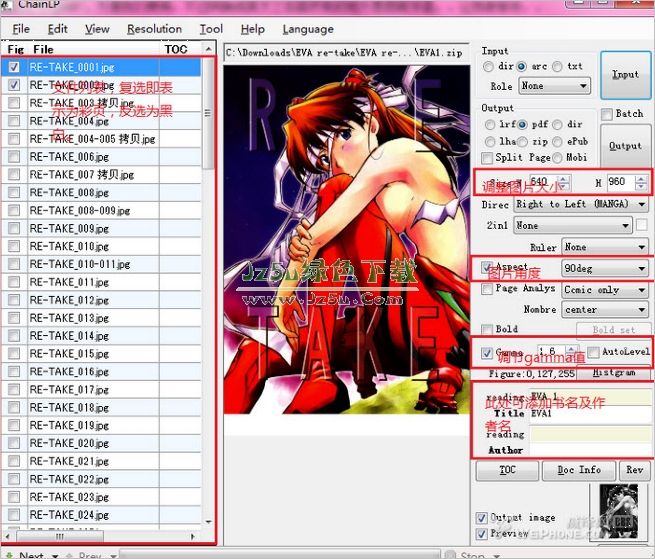Check the RE-TAKE_006.jpg color checkbox
The image size is (655, 559).
(x=14, y=157)
